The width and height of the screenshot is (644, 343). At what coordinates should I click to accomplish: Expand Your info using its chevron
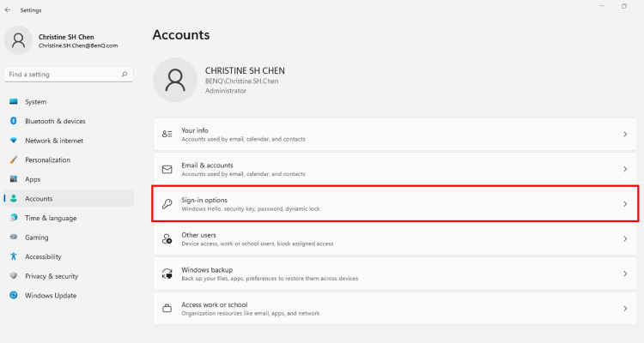pos(625,134)
